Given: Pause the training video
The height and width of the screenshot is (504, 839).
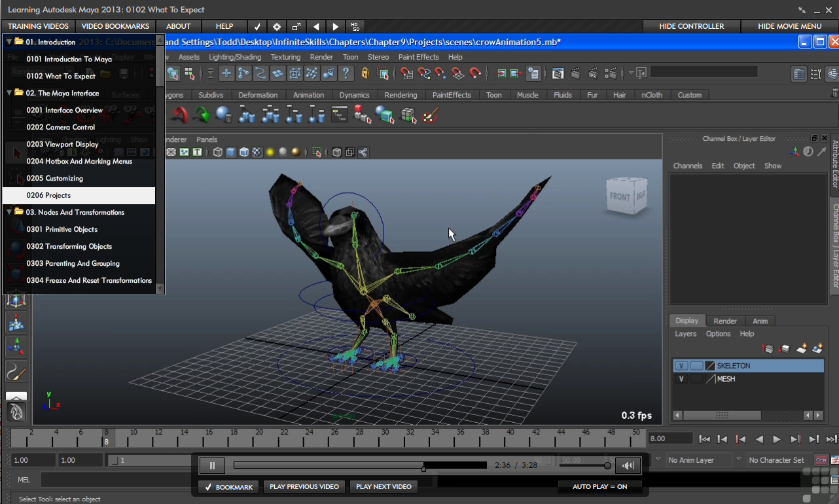Looking at the screenshot, I should click(x=212, y=466).
